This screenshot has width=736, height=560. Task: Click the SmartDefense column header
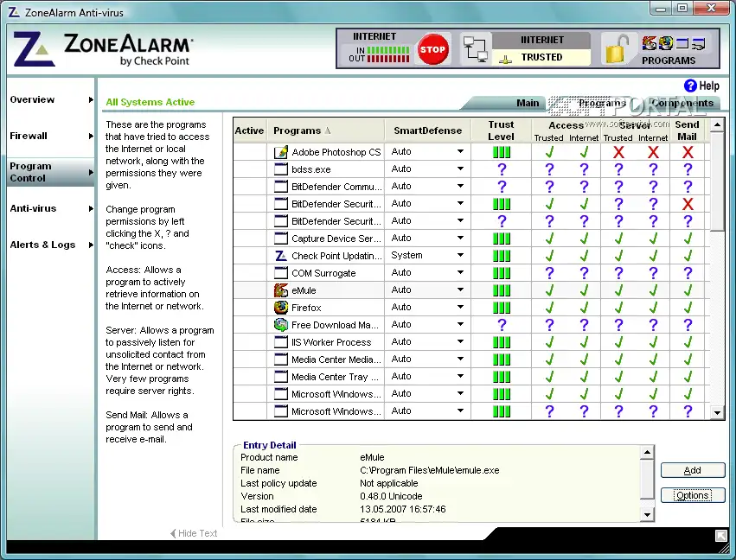coord(427,130)
